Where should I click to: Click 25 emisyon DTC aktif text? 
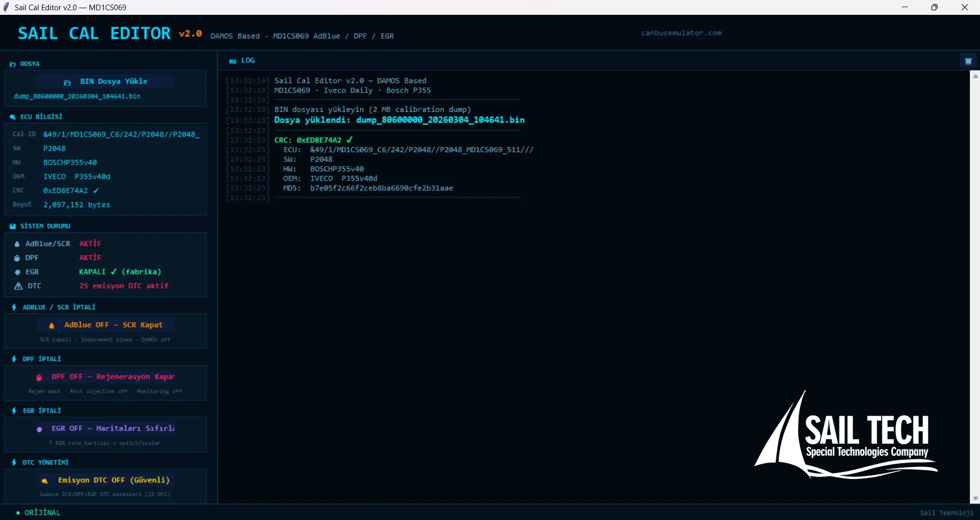(x=124, y=286)
